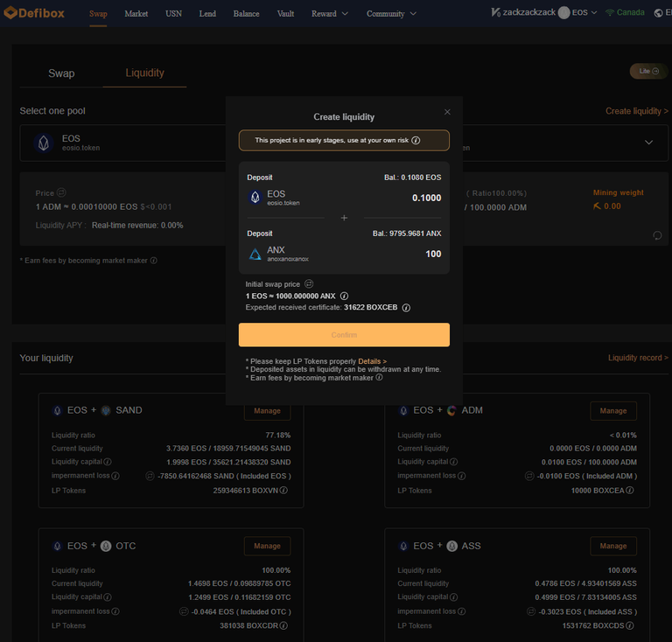Expand the Reward menu
The width and height of the screenshot is (672, 642).
click(x=330, y=14)
